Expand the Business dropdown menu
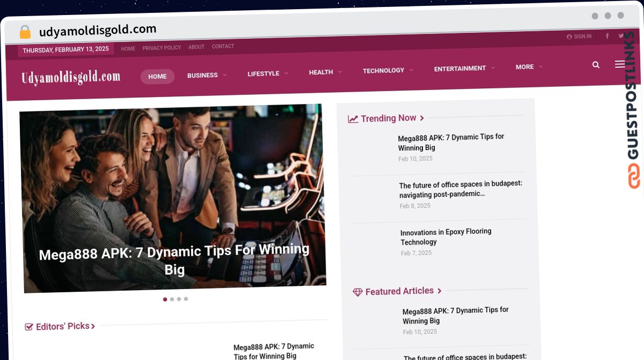644x360 pixels. (207, 75)
